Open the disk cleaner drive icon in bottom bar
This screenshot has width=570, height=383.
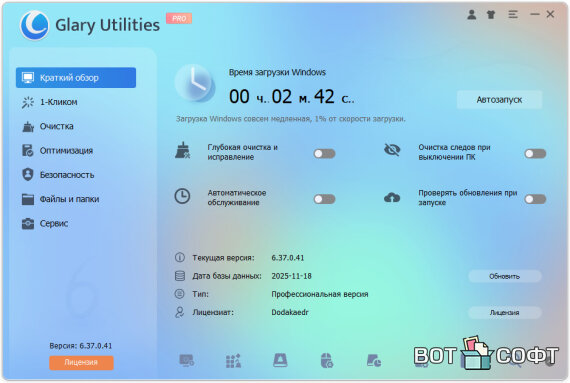click(x=280, y=360)
